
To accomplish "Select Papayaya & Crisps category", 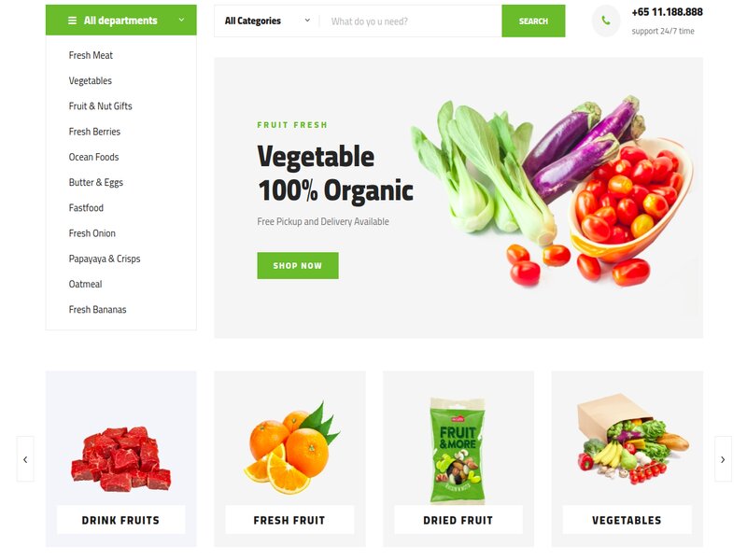I will click(105, 259).
